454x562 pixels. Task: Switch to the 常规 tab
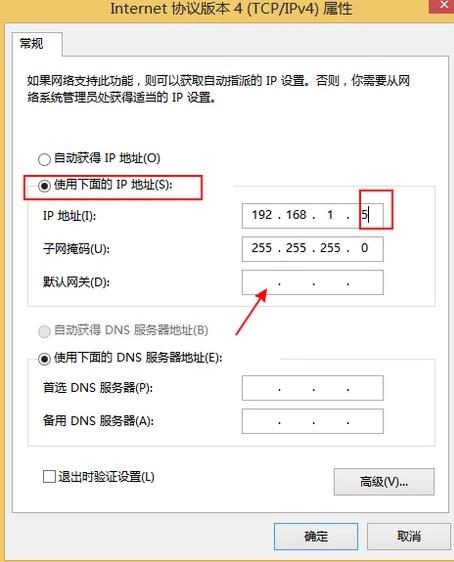tap(32, 44)
